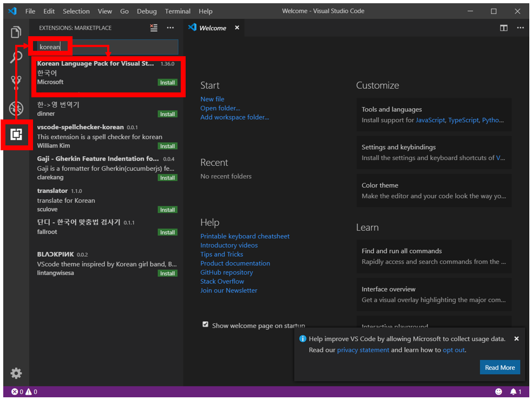Open the Manage gear menu

coord(16,373)
